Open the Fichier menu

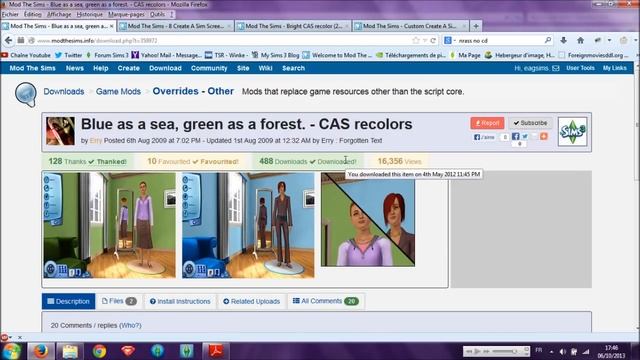pyautogui.click(x=10, y=14)
